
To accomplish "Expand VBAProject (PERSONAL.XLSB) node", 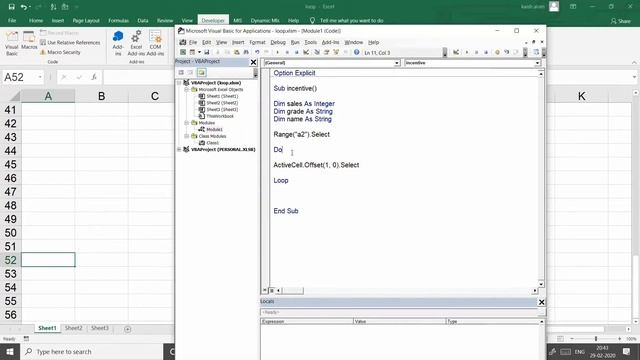I will coord(179,149).
